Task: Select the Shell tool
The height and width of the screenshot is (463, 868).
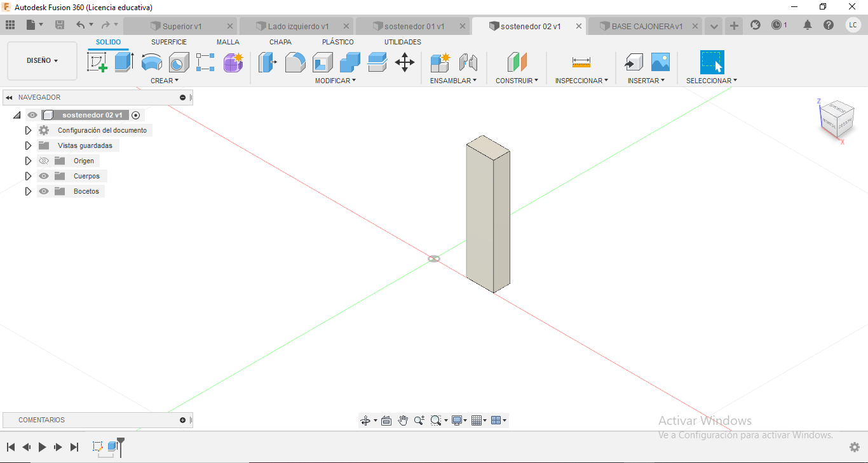Action: tap(322, 62)
